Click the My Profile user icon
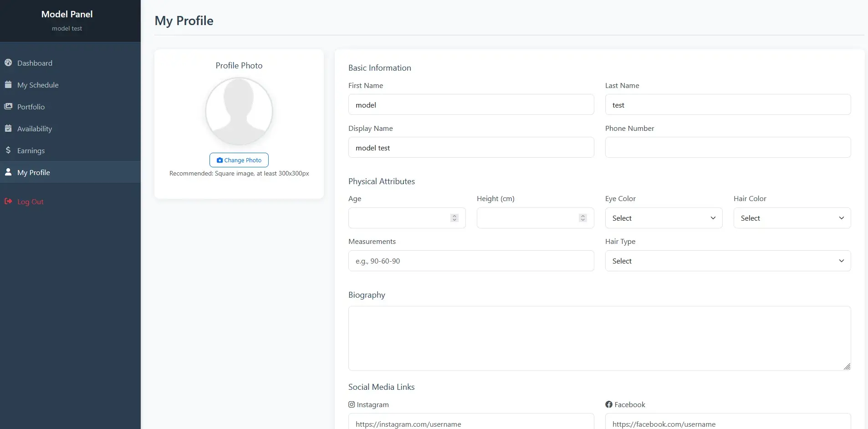Screen dimensions: 868x429 point(8,172)
